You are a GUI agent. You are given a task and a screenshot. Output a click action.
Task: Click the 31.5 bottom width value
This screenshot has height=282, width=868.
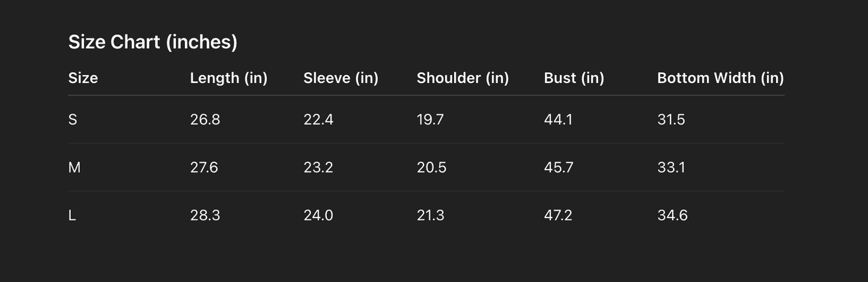click(x=671, y=120)
